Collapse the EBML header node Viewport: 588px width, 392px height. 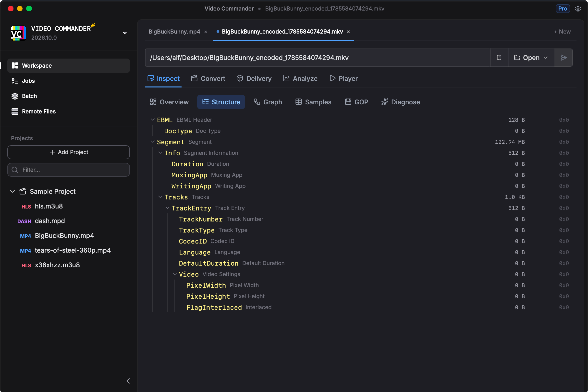pos(153,120)
